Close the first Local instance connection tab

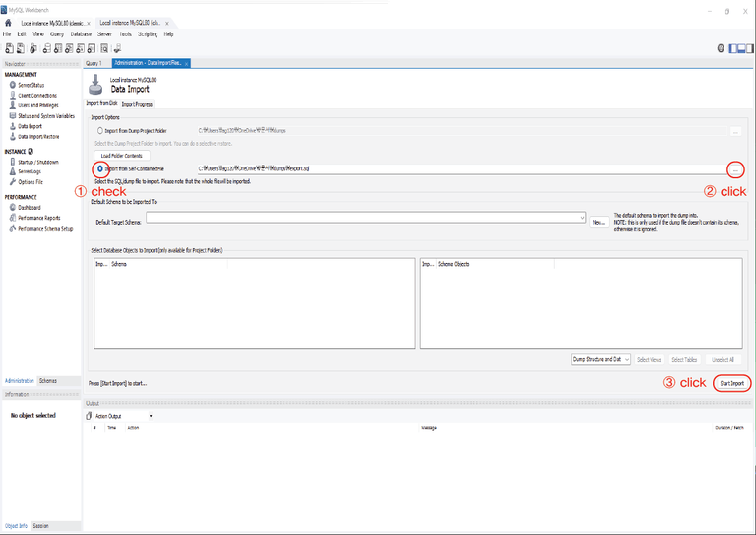[x=89, y=24]
